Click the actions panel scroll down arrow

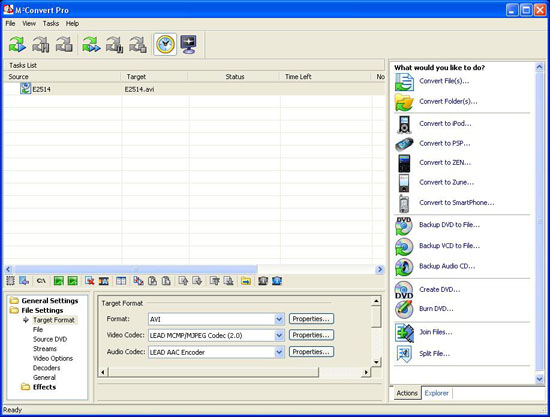(539, 378)
